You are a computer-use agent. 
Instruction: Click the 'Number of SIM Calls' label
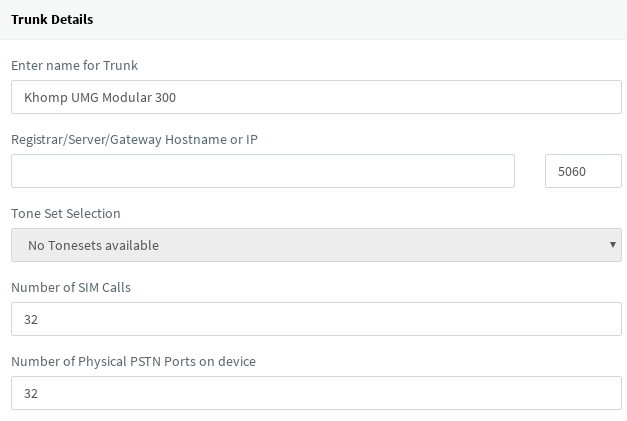tap(71, 287)
